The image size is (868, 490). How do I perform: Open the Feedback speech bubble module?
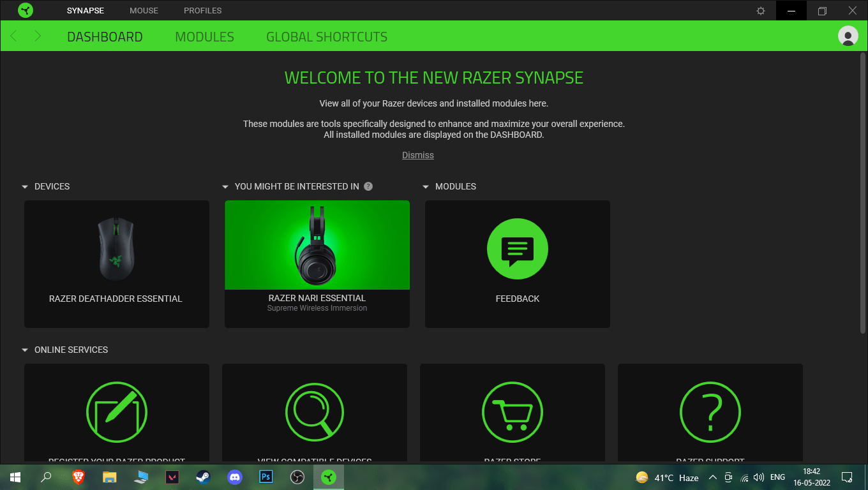click(x=517, y=249)
